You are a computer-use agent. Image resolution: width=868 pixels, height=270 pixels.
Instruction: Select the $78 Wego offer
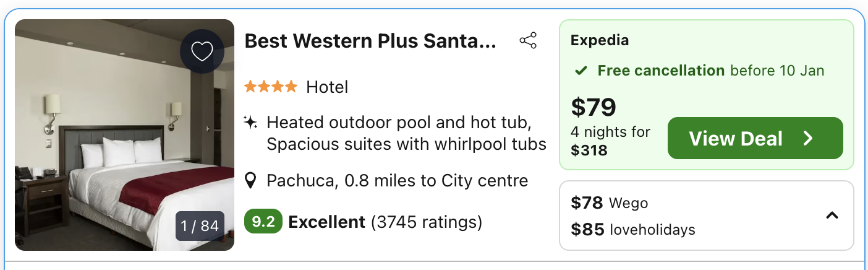(610, 202)
